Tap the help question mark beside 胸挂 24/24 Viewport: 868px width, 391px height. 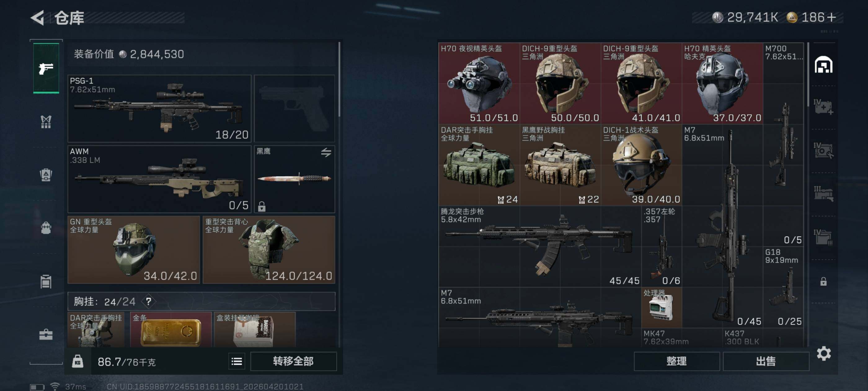(148, 301)
